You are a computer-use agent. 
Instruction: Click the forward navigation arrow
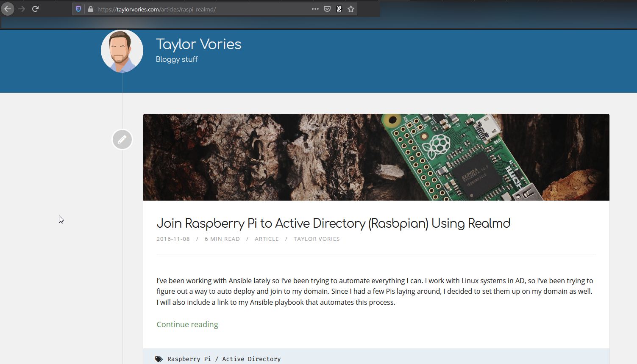tap(22, 8)
